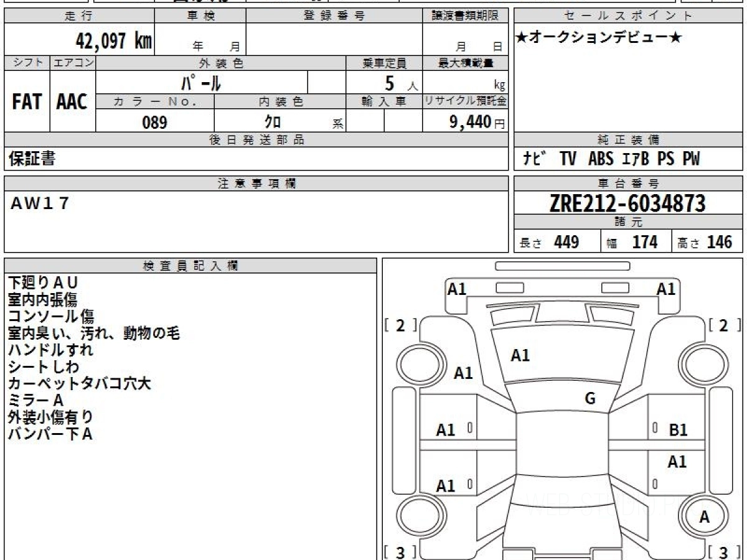The image size is (747, 560).
Task: Click the A1 mark on the hood
Action: [520, 356]
